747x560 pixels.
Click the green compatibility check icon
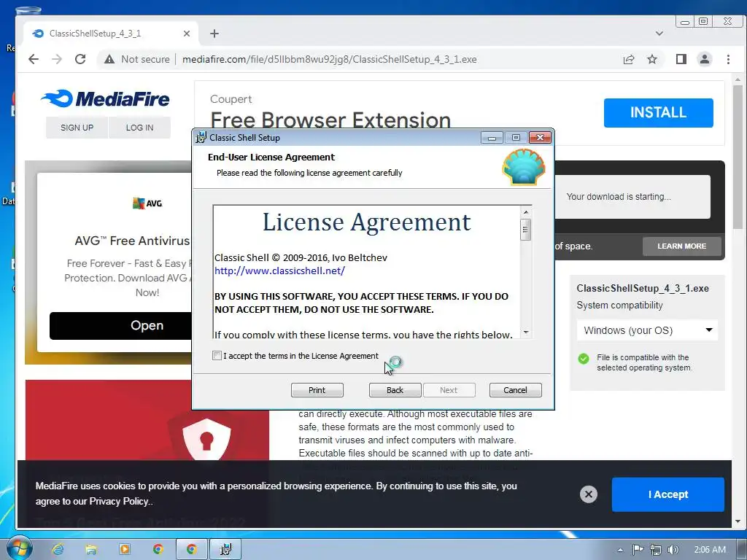(x=584, y=359)
